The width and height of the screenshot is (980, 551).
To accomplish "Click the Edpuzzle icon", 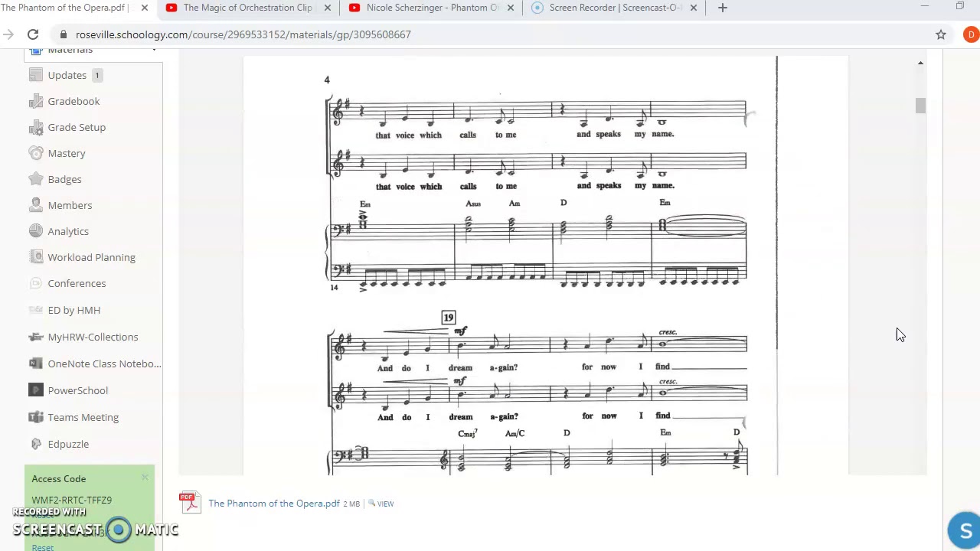I will [36, 444].
